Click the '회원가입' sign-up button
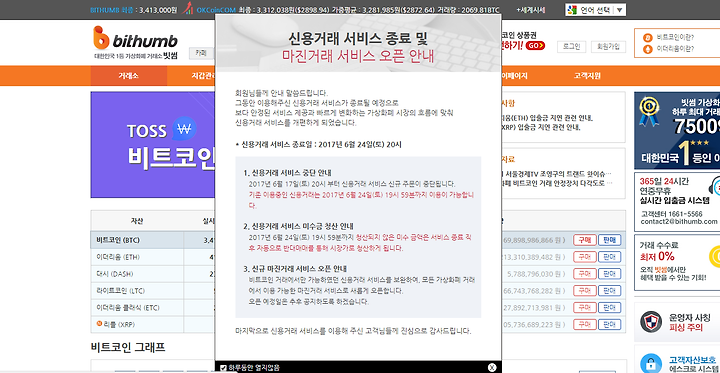 point(608,46)
